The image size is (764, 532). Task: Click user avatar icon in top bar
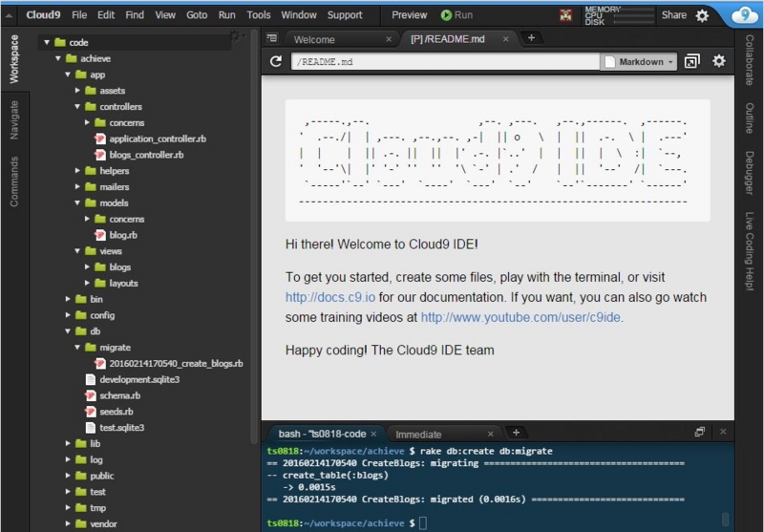565,15
